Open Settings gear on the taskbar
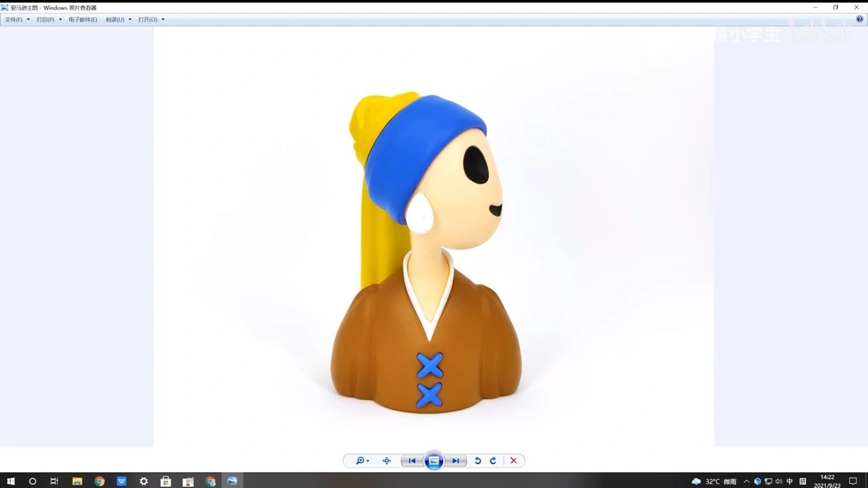 144,481
